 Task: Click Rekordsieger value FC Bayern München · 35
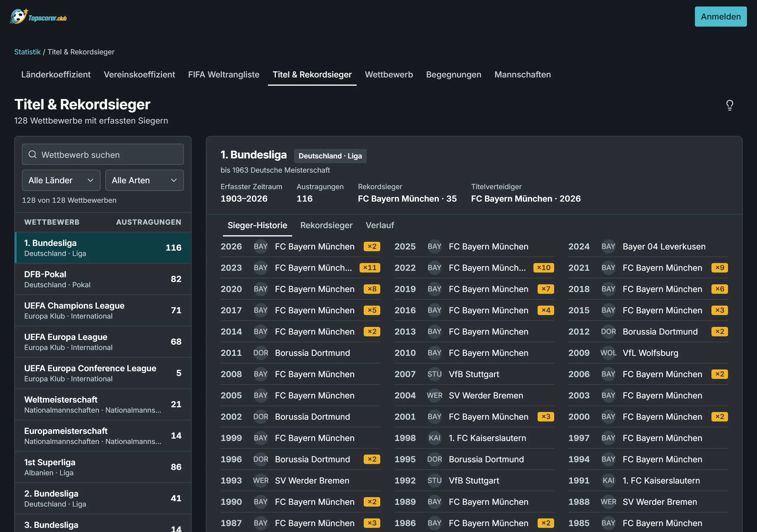[407, 198]
